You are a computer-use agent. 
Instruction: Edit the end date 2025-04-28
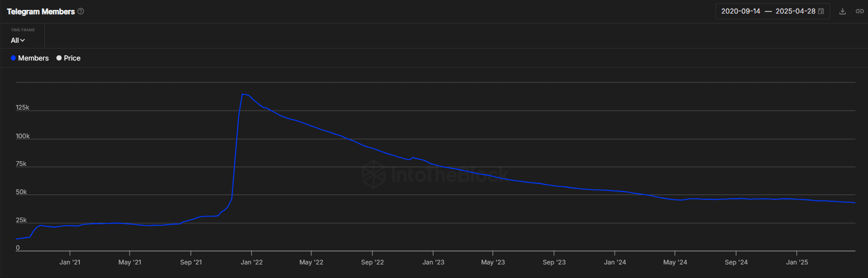coord(795,11)
